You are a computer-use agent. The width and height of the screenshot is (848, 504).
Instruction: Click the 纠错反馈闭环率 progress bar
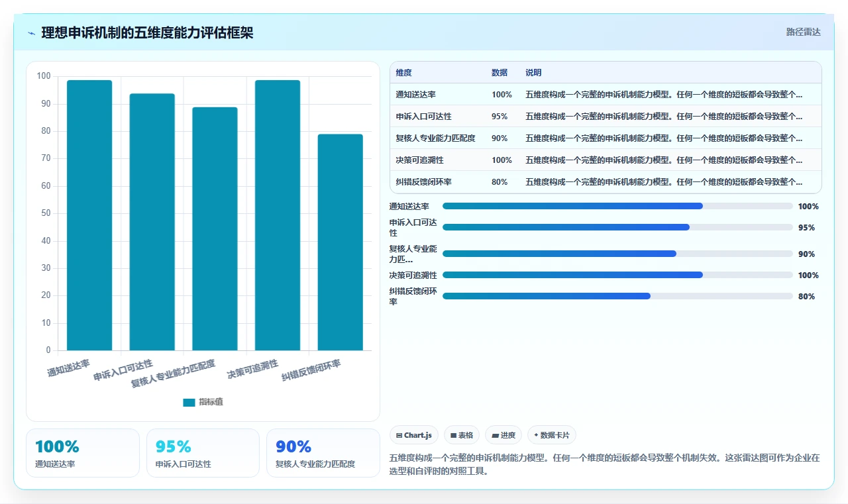617,296
